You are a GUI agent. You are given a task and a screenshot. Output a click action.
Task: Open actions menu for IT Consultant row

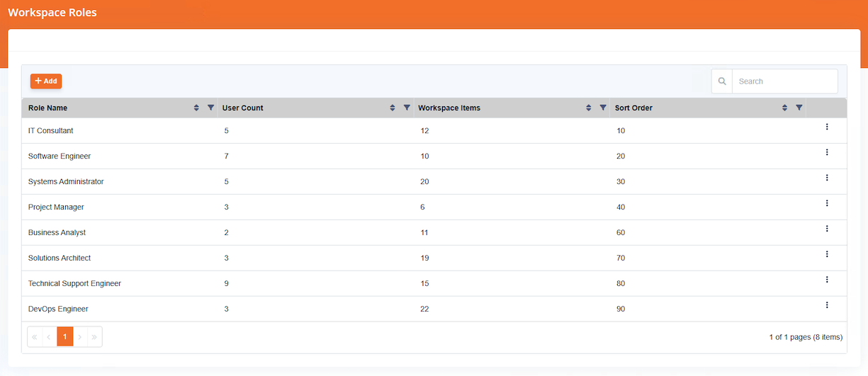click(x=827, y=127)
